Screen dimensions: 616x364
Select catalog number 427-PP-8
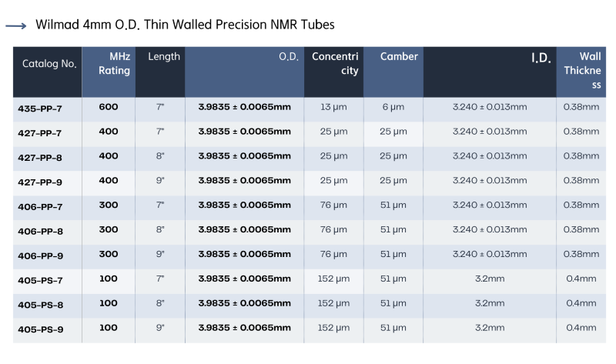click(40, 158)
